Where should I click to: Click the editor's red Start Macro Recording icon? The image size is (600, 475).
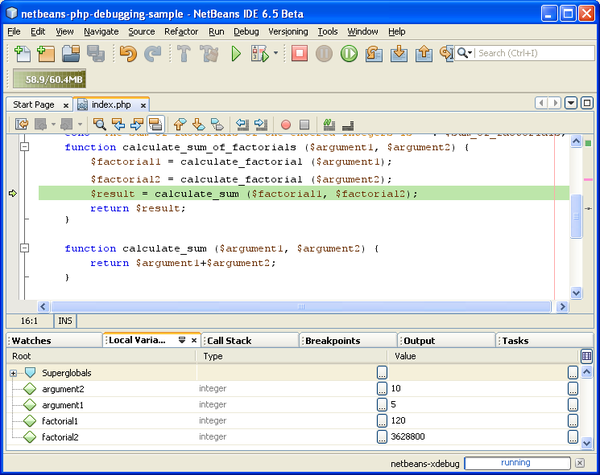pos(285,124)
